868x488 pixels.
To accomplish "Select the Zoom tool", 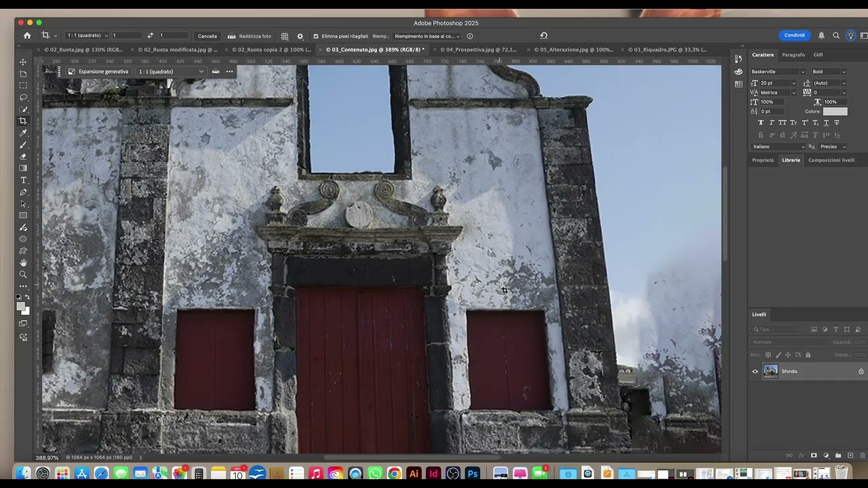I will [23, 274].
